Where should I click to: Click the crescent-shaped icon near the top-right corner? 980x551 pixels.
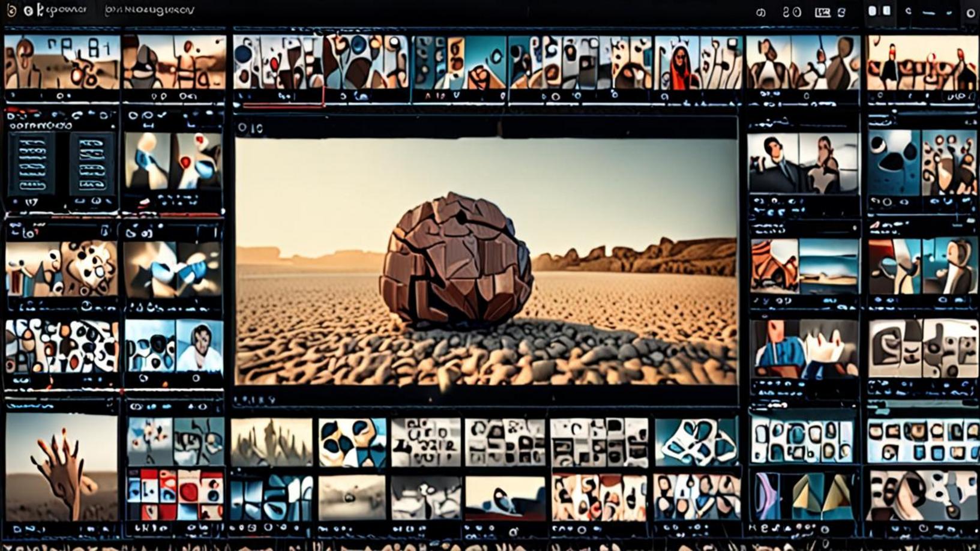(x=909, y=11)
